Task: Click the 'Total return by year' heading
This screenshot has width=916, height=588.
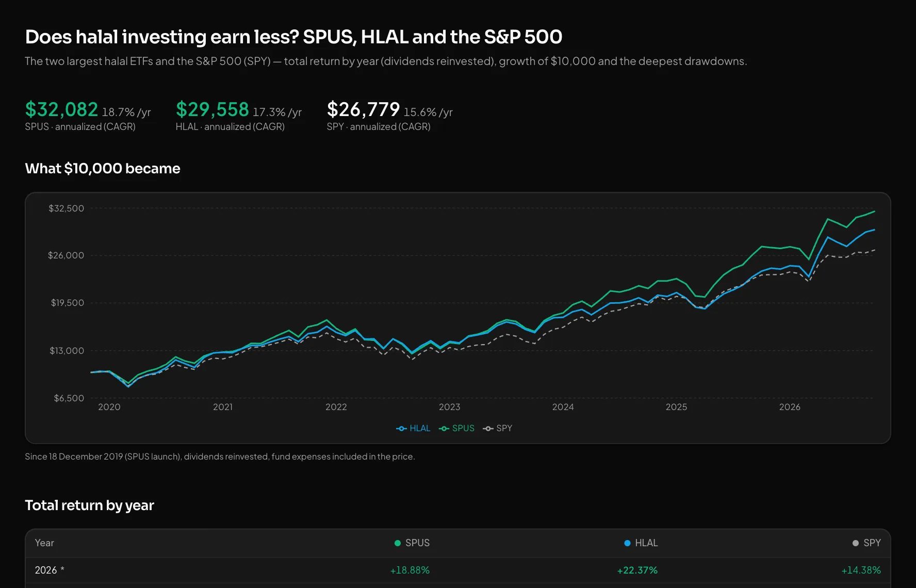Action: 89,505
